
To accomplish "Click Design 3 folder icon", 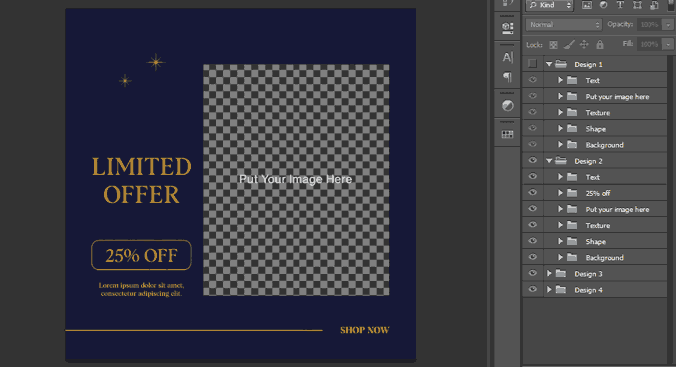I will coord(560,274).
